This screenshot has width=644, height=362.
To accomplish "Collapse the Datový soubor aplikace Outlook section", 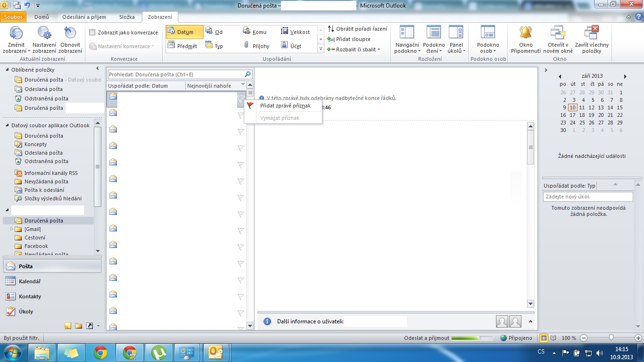I will pos(8,125).
